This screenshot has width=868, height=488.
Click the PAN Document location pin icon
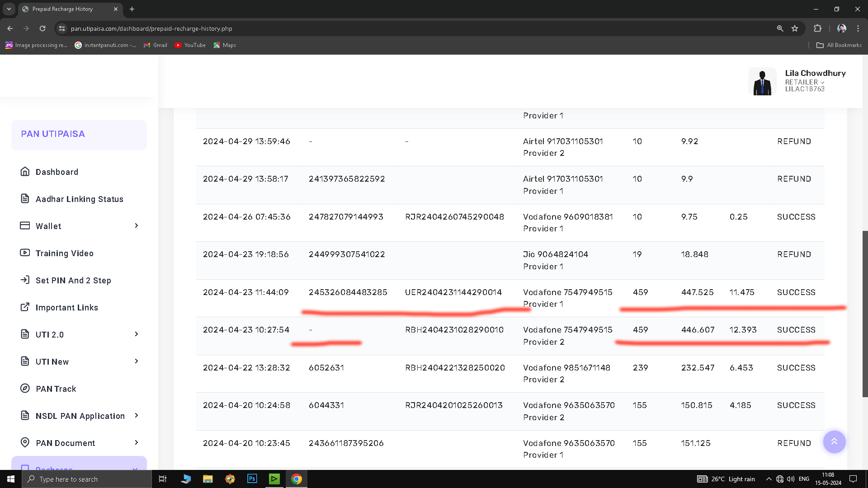click(x=25, y=442)
